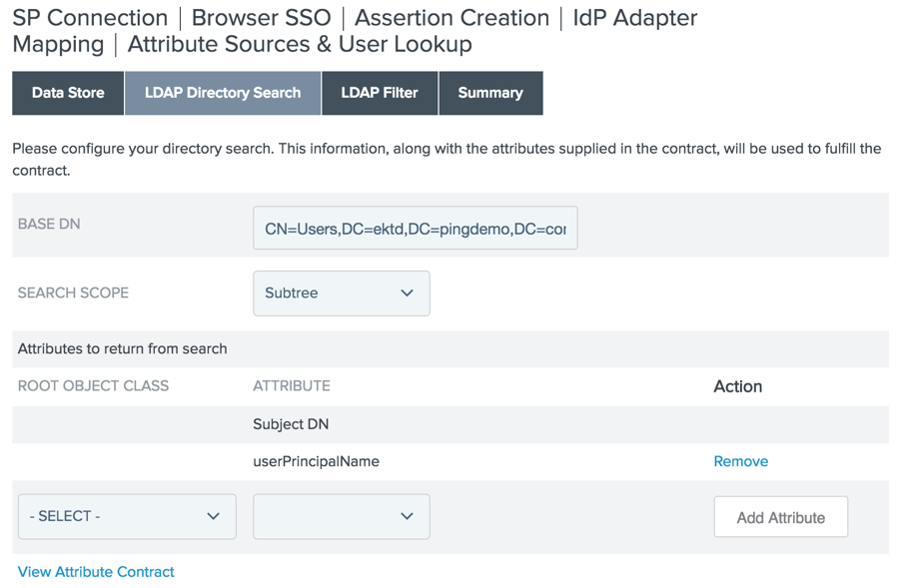This screenshot has width=899, height=588.
Task: Choose Subtree in the Search Scope selector
Action: click(x=342, y=293)
